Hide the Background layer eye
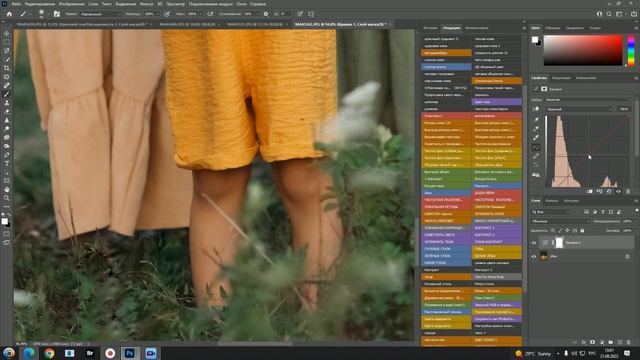The height and width of the screenshot is (360, 640). pos(534,257)
